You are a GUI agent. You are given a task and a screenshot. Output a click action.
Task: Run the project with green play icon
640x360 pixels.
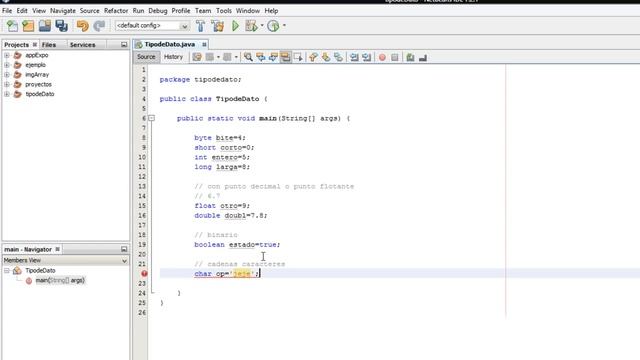pos(236,26)
